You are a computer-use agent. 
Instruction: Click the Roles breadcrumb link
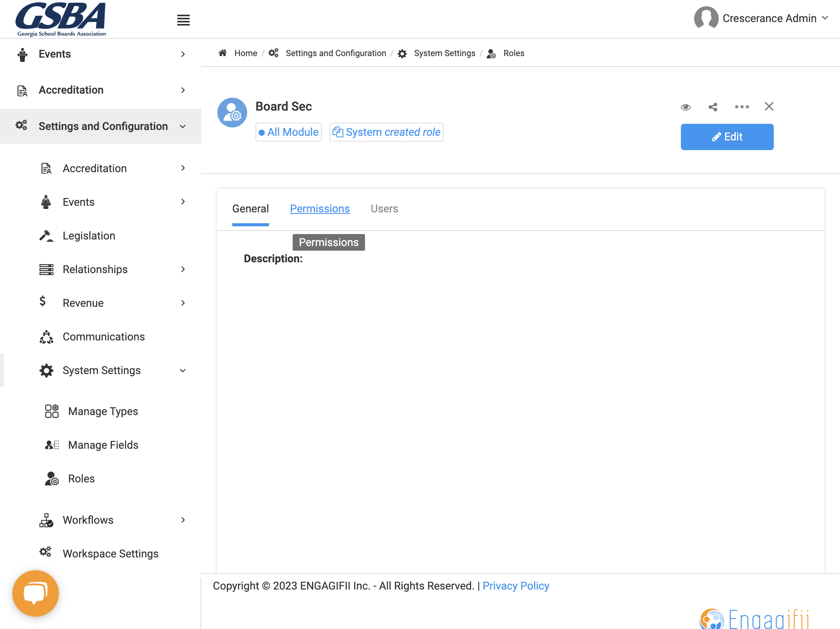pyautogui.click(x=514, y=53)
